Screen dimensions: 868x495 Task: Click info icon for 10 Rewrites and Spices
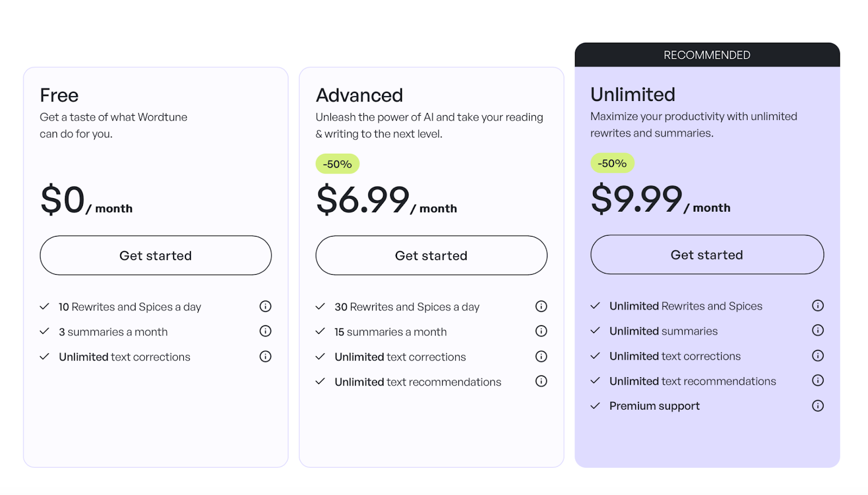coord(265,307)
